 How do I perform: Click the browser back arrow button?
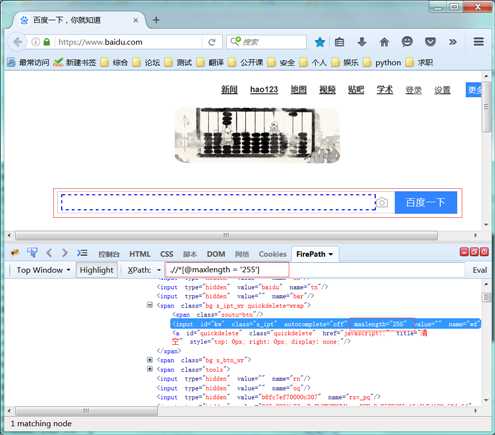[x=18, y=42]
